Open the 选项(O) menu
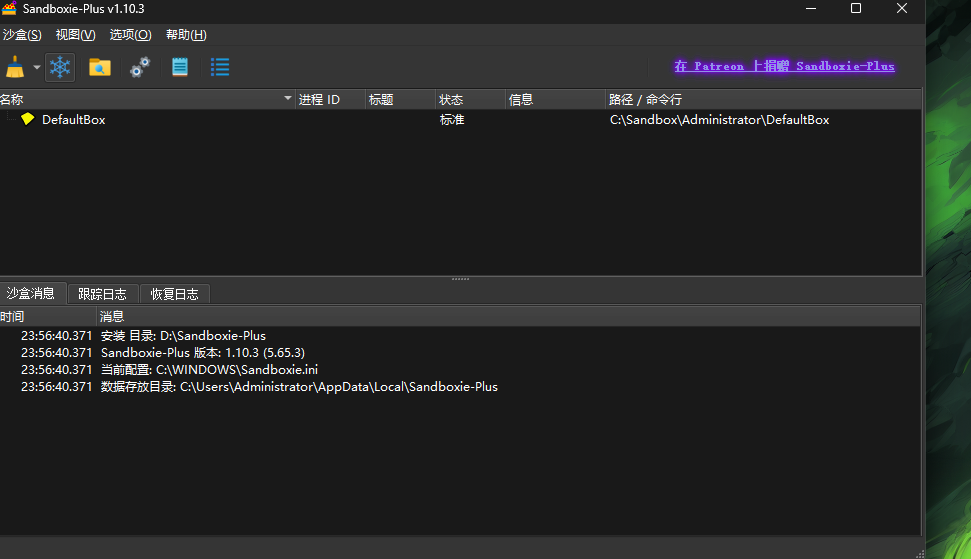Image resolution: width=971 pixels, height=559 pixels. 130,35
